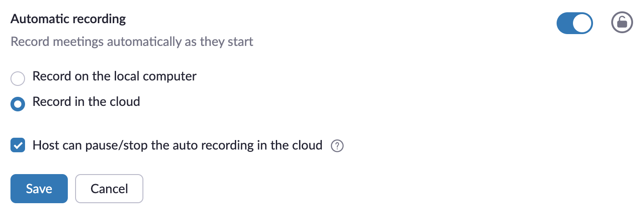Show info about host pause/stop option
The height and width of the screenshot is (210, 644).
337,146
